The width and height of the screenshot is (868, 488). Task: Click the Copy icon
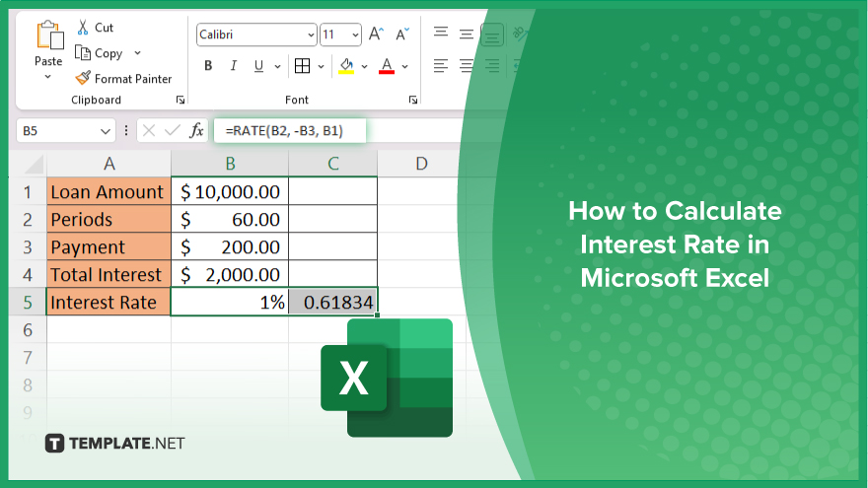[83, 52]
